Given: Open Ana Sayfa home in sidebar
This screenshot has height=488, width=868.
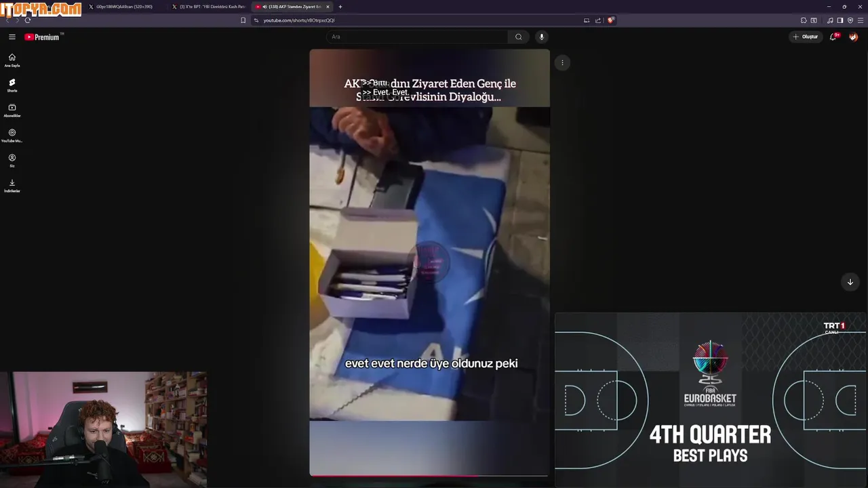Looking at the screenshot, I should [12, 60].
